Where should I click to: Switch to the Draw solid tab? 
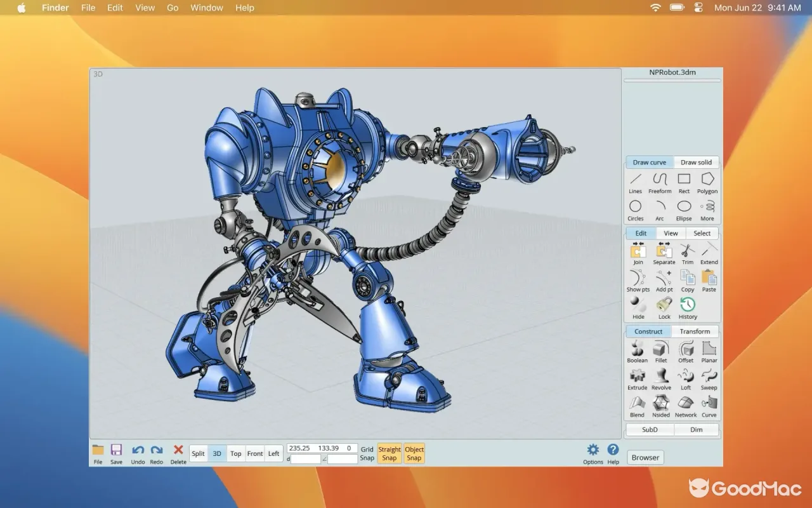[697, 162]
